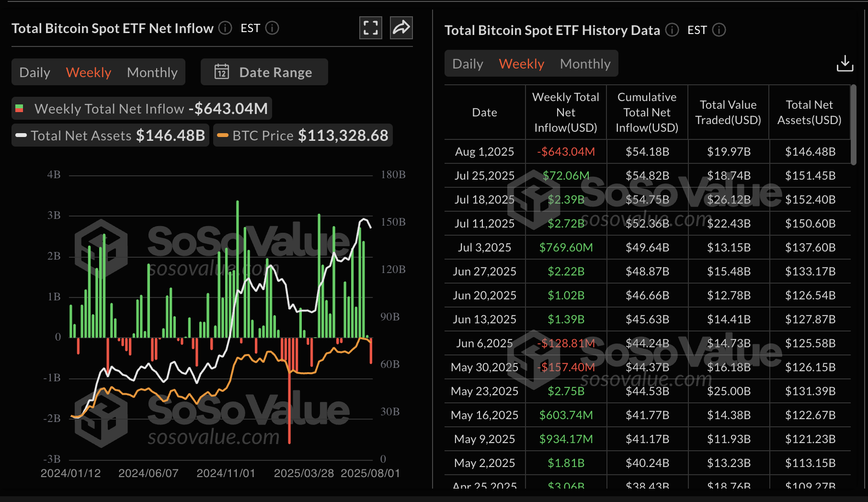Click the info icon next to EST on the chart

pos(272,29)
